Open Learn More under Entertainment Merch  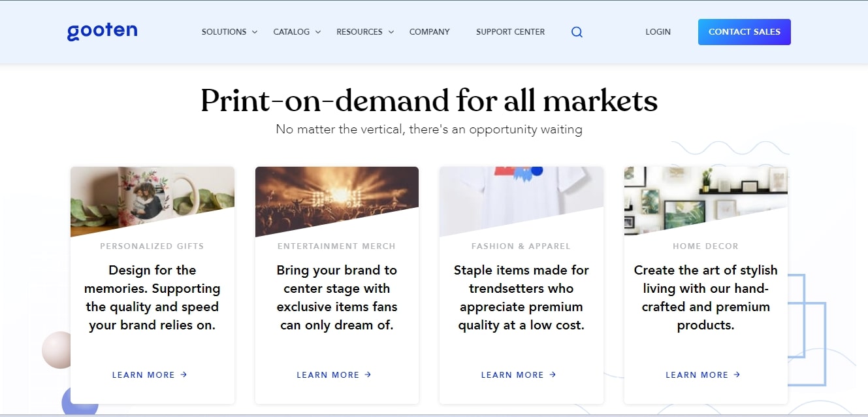334,375
